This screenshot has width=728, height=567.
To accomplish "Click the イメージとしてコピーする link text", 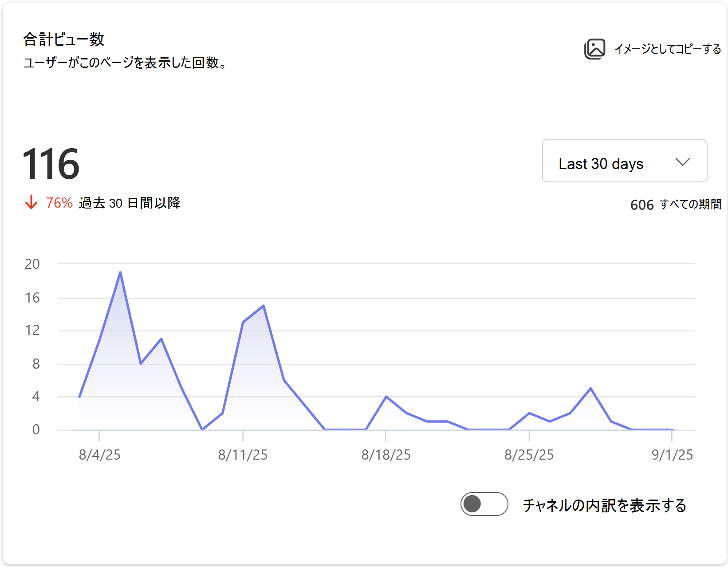I will coord(668,49).
